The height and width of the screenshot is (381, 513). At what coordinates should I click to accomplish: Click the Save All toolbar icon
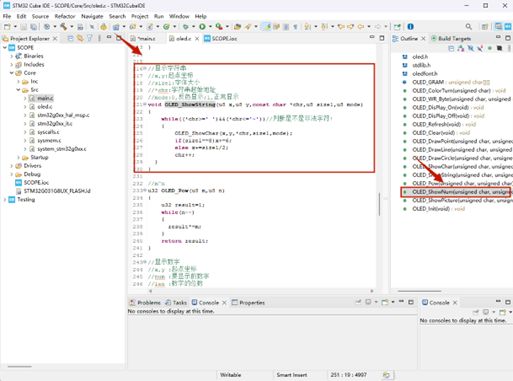pos(33,26)
